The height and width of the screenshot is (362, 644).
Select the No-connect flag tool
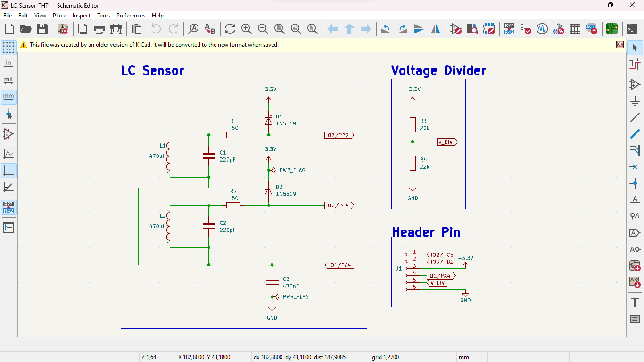click(635, 167)
